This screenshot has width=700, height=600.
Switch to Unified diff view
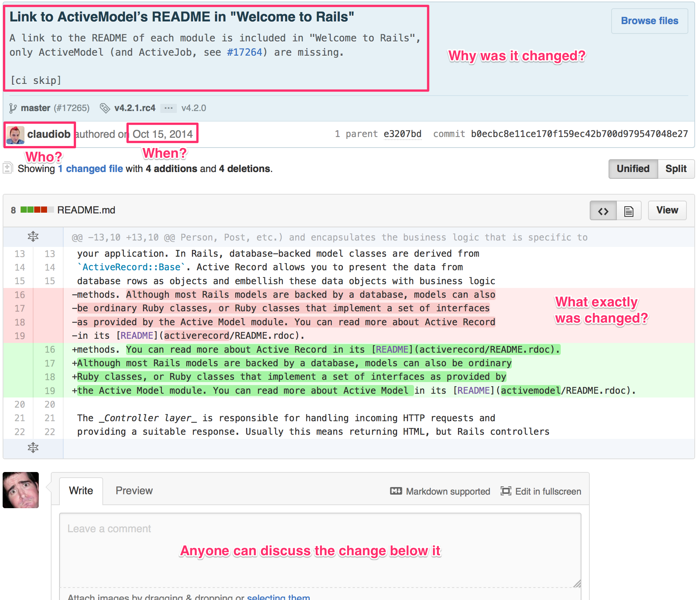tap(633, 169)
